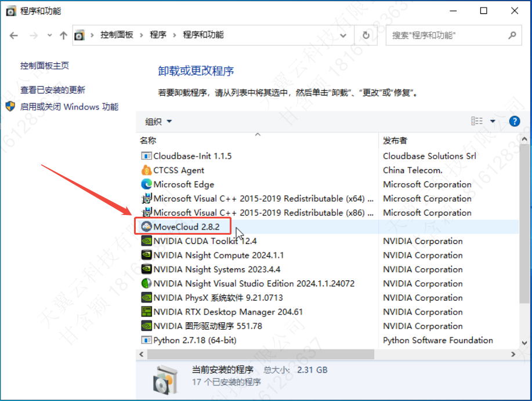
Task: Click the scroll left arrow
Action: [x=142, y=354]
